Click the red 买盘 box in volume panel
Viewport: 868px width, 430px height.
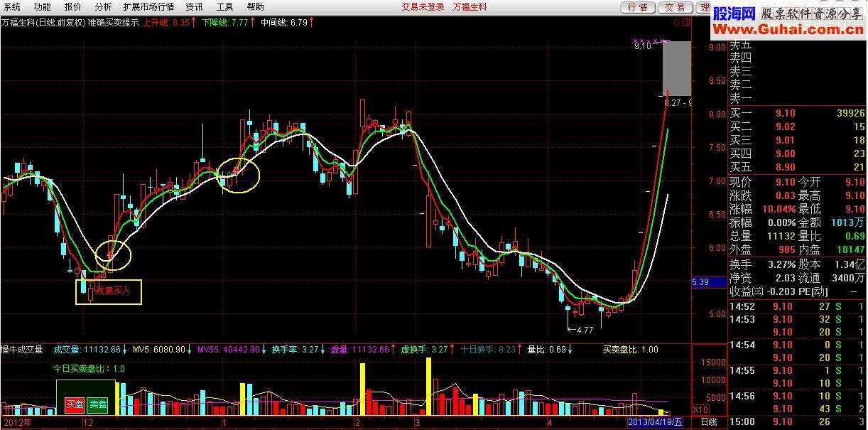[x=75, y=404]
